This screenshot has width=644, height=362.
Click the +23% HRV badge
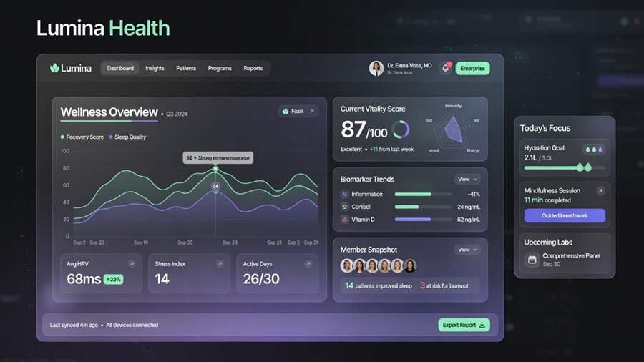[x=113, y=280]
